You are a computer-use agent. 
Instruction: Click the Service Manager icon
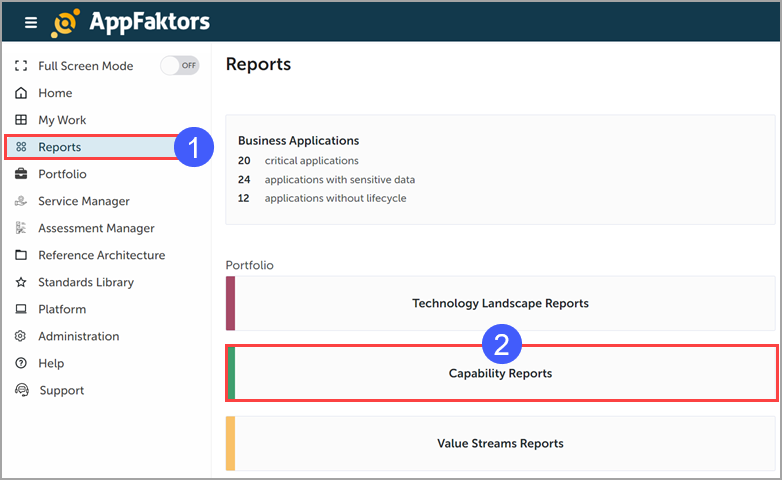[x=21, y=201]
